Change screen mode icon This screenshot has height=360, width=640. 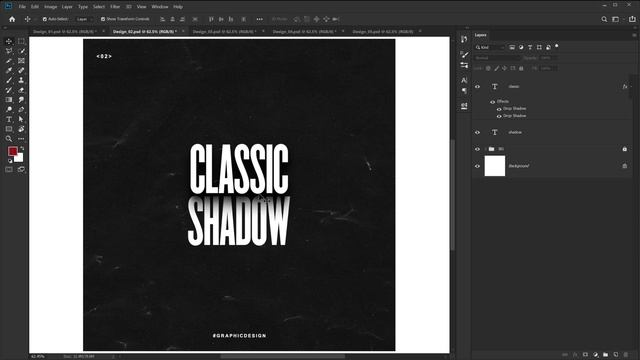(21, 169)
